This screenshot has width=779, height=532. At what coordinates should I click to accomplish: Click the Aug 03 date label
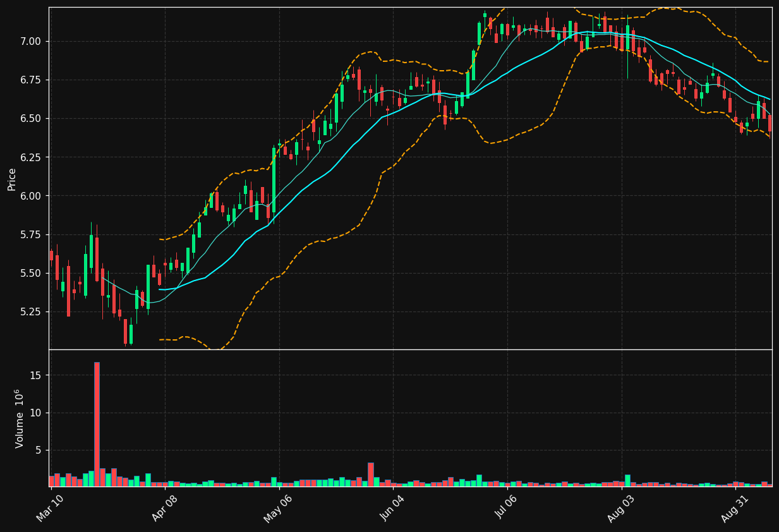(x=620, y=509)
